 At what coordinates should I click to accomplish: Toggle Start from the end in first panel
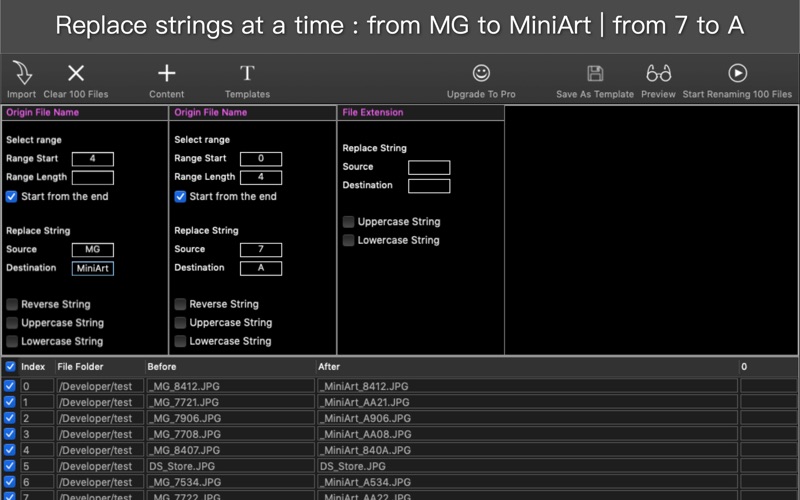12,196
